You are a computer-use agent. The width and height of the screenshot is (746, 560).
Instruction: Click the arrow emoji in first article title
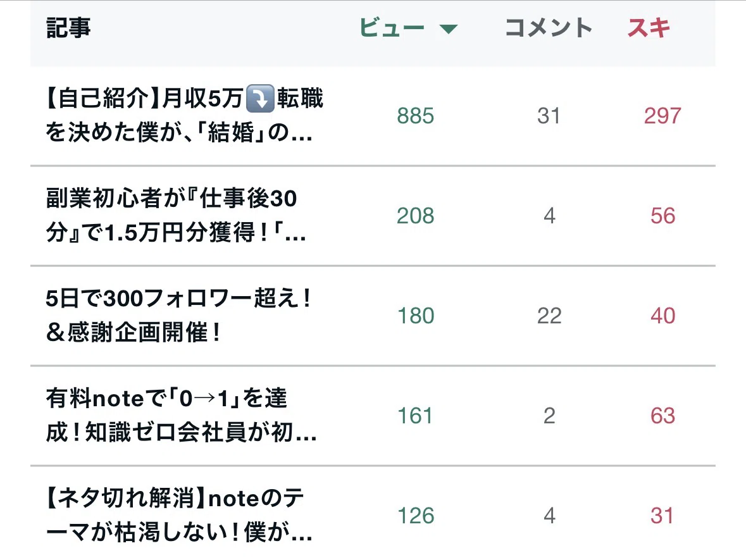(260, 99)
